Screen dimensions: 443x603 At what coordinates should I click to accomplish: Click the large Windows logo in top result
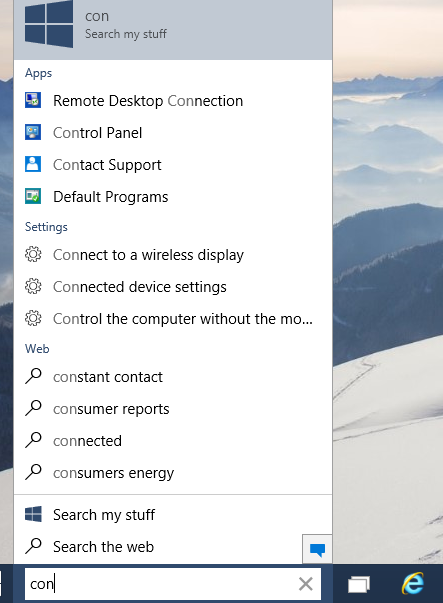coord(49,24)
